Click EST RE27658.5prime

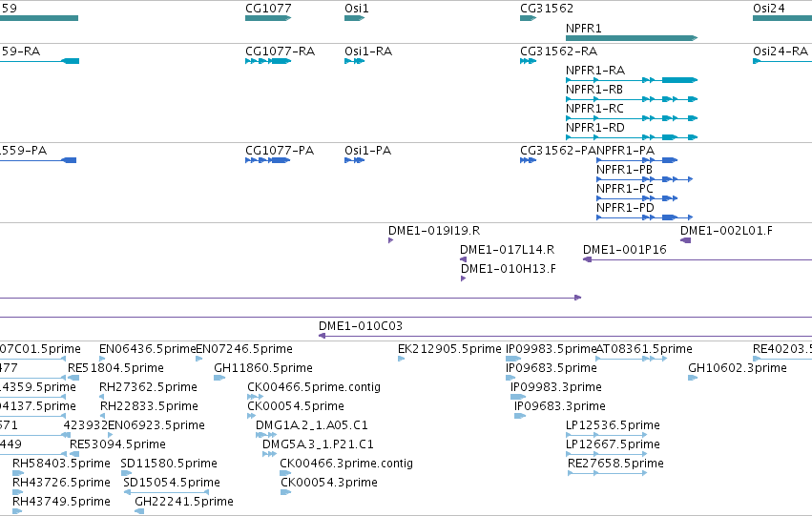click(608, 473)
